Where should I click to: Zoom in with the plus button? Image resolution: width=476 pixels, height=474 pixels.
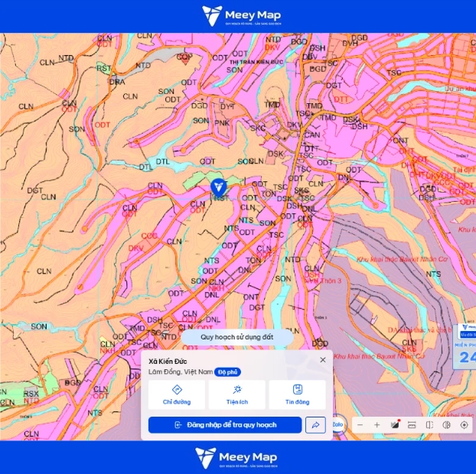click(x=377, y=425)
